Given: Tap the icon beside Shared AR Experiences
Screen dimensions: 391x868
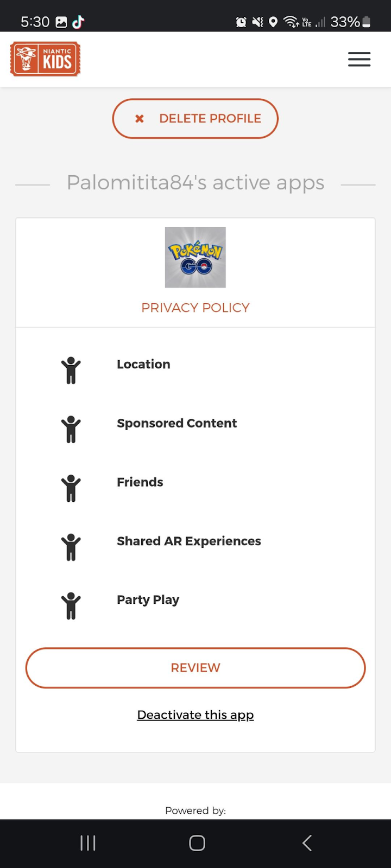Looking at the screenshot, I should coord(71,547).
